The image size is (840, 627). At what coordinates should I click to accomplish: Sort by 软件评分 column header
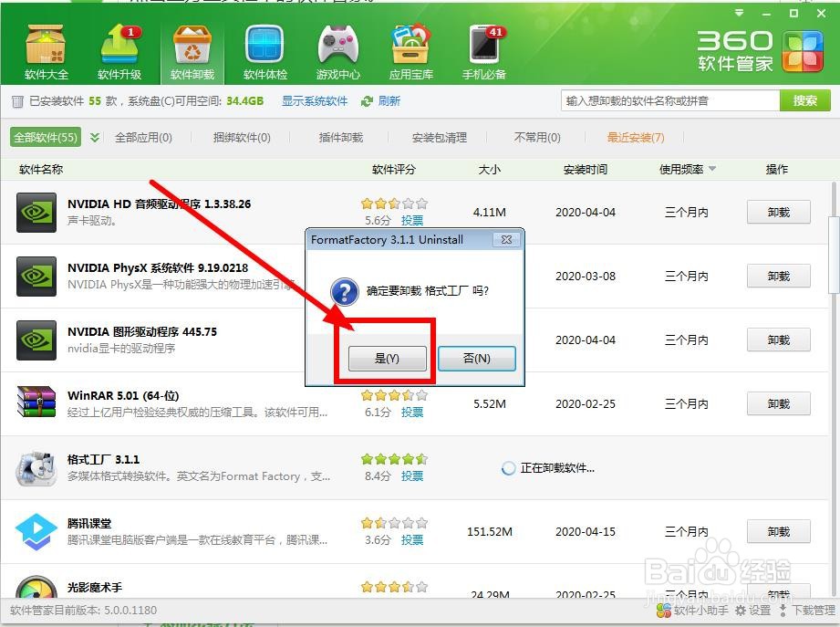(x=394, y=170)
